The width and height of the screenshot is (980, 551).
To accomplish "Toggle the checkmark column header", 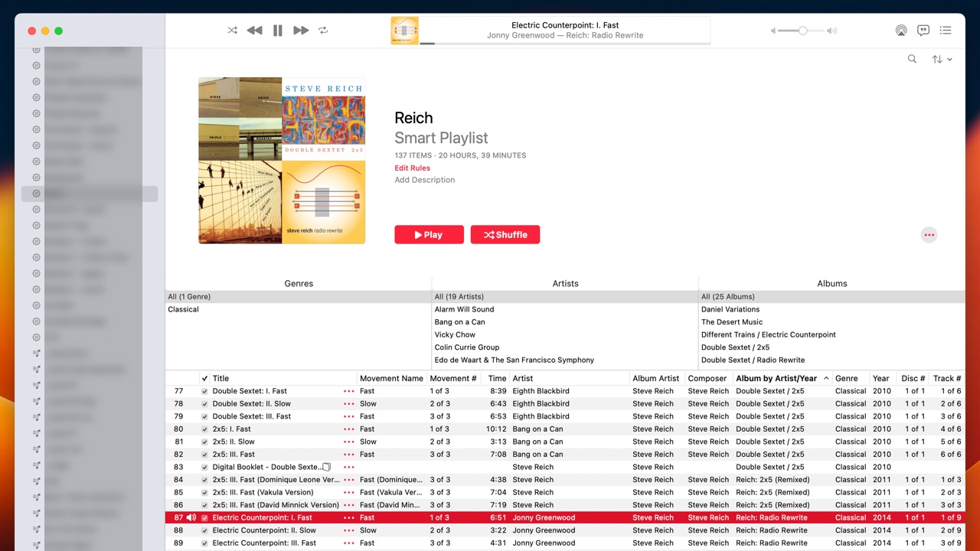I will [204, 378].
